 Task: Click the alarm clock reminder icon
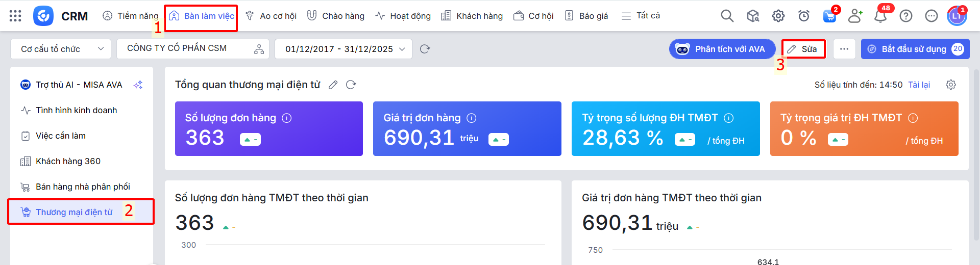pyautogui.click(x=803, y=16)
